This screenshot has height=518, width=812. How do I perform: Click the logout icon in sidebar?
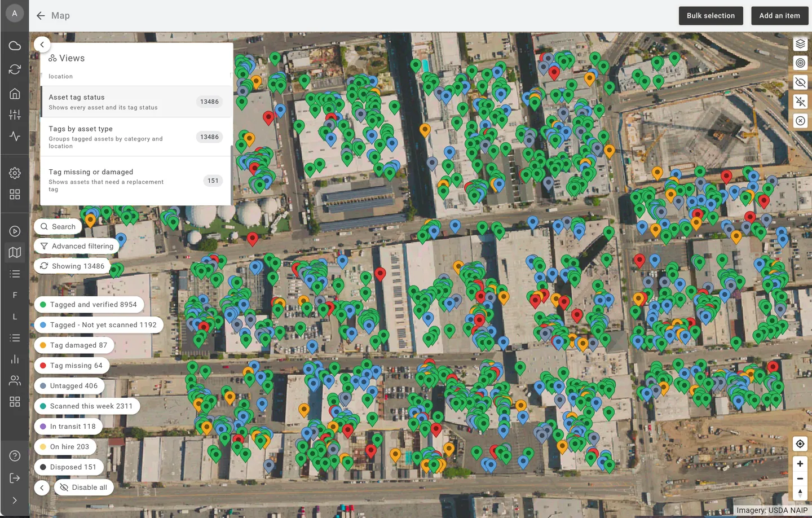[15, 478]
